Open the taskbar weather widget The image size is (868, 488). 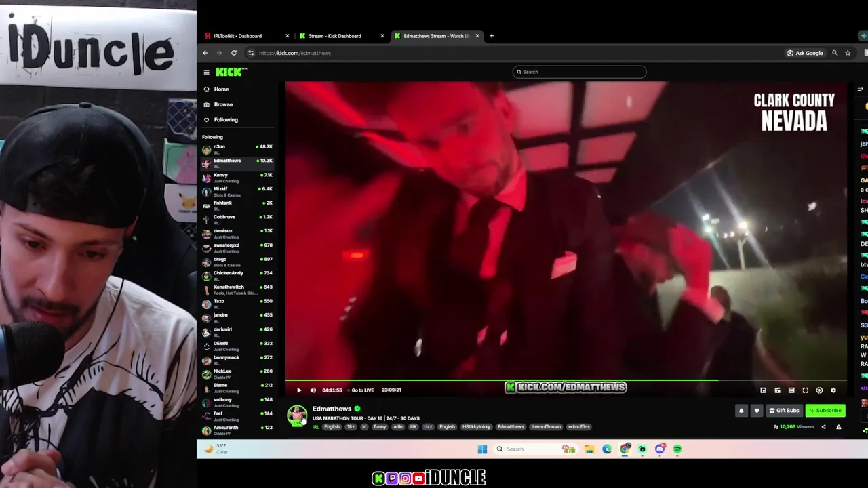pyautogui.click(x=217, y=449)
